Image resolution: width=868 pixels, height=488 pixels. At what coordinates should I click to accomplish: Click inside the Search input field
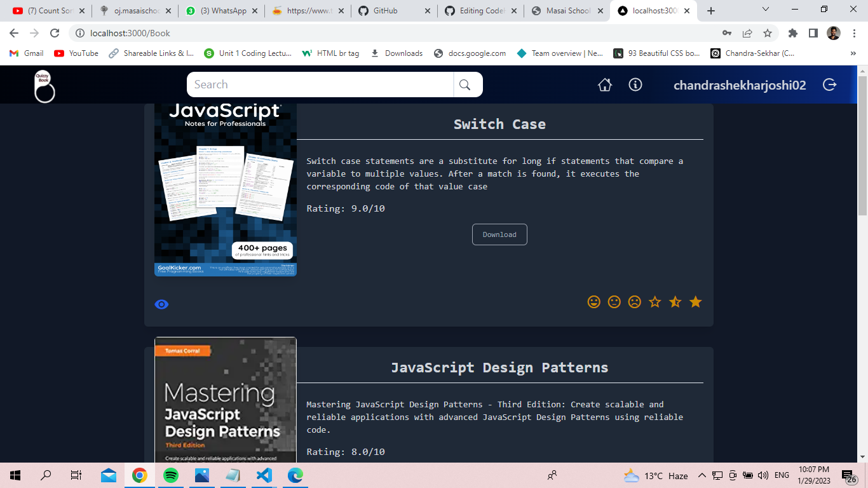point(318,84)
